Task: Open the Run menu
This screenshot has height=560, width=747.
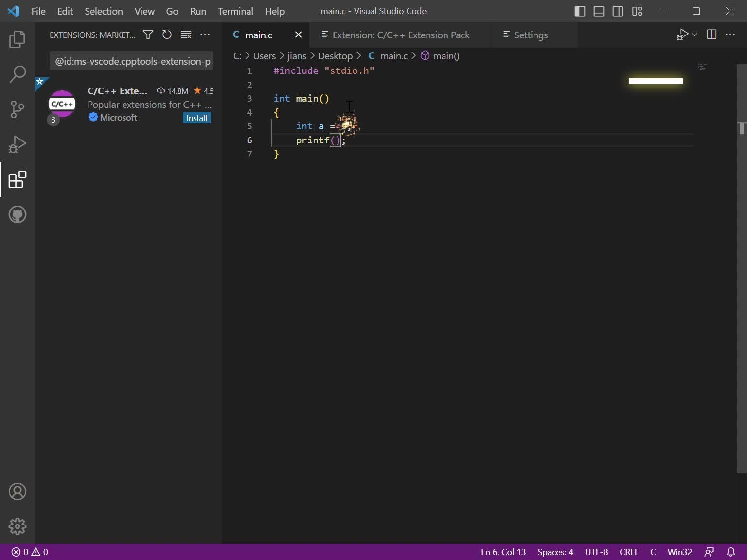Action: coord(197,11)
